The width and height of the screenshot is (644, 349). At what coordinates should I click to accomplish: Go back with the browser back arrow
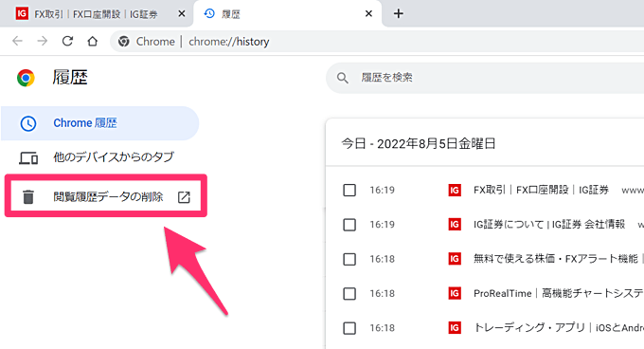(17, 41)
